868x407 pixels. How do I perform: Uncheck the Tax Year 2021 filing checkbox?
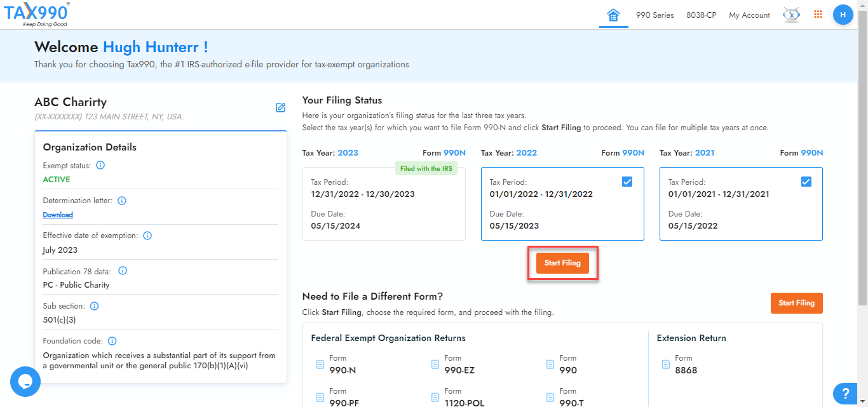806,181
